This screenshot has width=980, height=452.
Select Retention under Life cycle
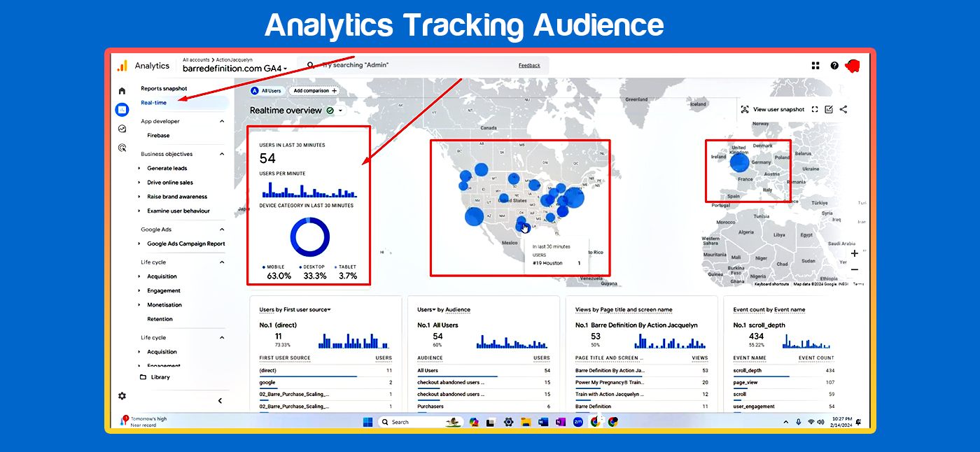[x=160, y=319]
